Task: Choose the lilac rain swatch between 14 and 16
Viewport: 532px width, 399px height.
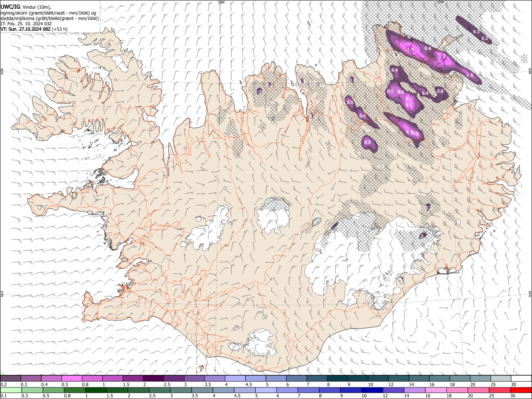Action: pos(415,390)
